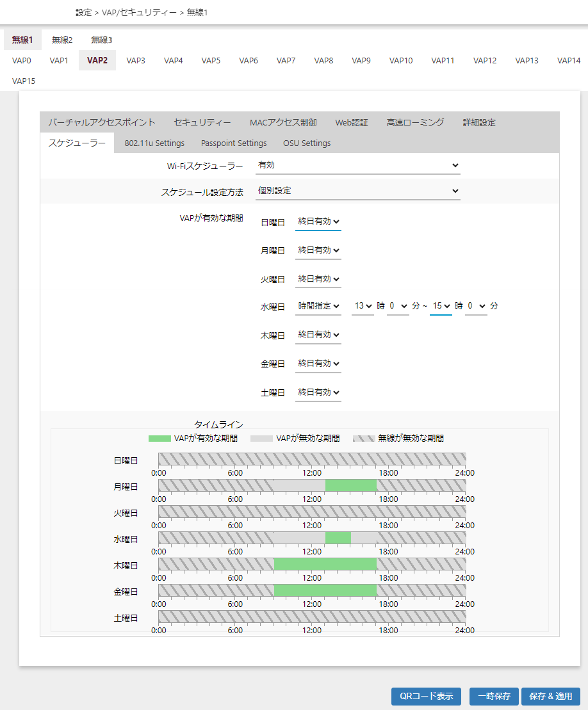Expand the スケジュール設定方法 dropdown
This screenshot has width=588, height=710.
(x=357, y=191)
